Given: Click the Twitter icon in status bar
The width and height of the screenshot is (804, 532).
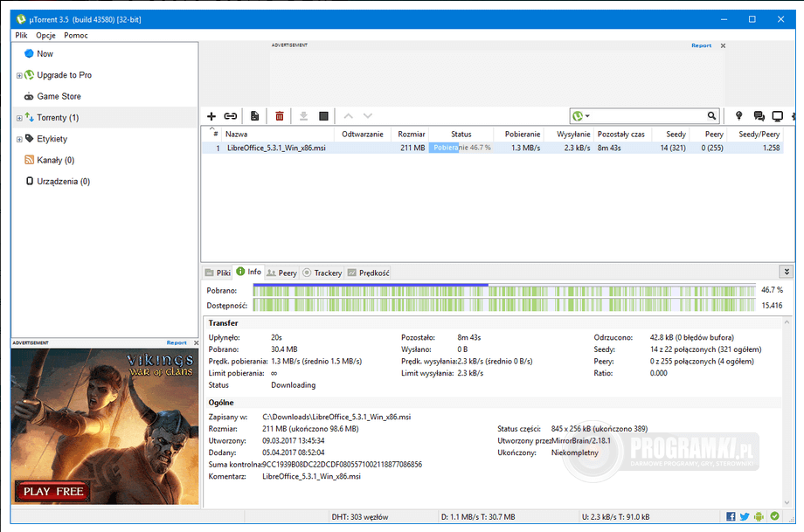Looking at the screenshot, I should point(745,516).
